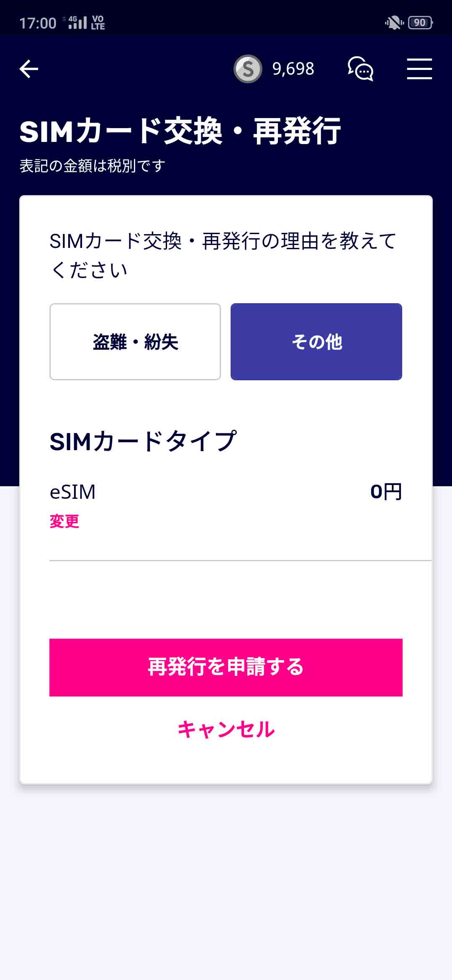
Task: Tap the 0円 price label
Action: point(386,492)
